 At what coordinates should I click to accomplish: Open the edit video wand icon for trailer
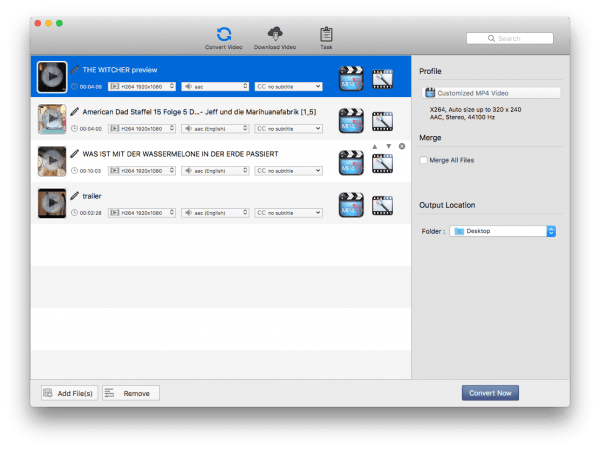click(382, 204)
